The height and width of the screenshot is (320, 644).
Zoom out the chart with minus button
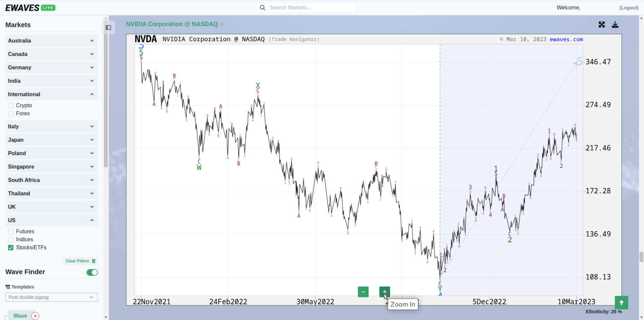point(363,292)
